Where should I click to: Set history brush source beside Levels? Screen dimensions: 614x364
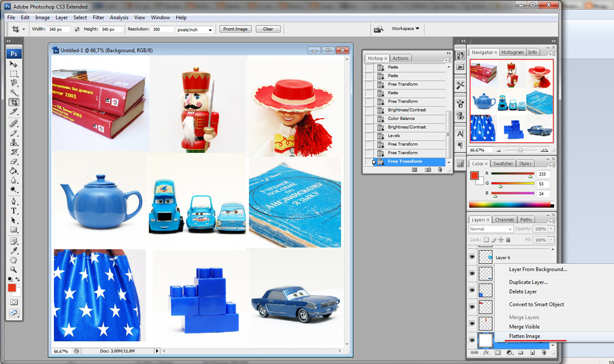pyautogui.click(x=369, y=136)
